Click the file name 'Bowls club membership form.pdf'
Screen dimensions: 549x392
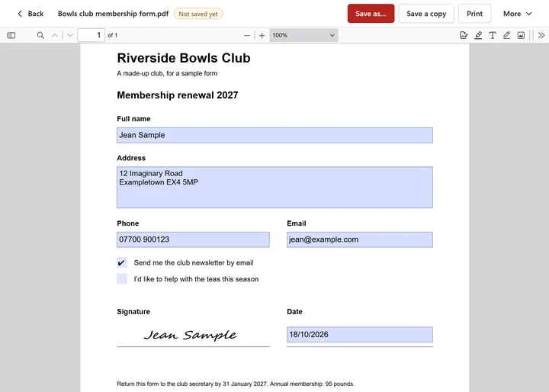pyautogui.click(x=113, y=14)
